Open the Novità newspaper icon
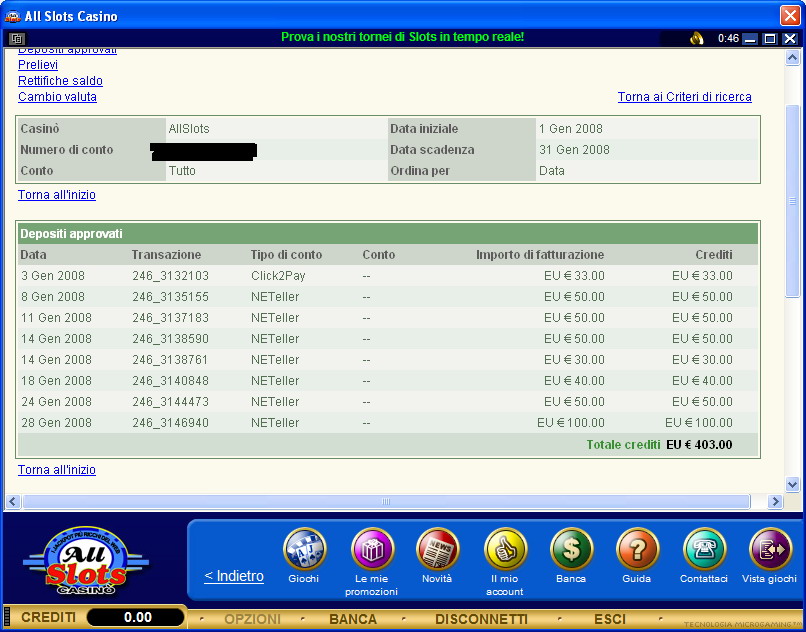This screenshot has width=806, height=632. (437, 549)
